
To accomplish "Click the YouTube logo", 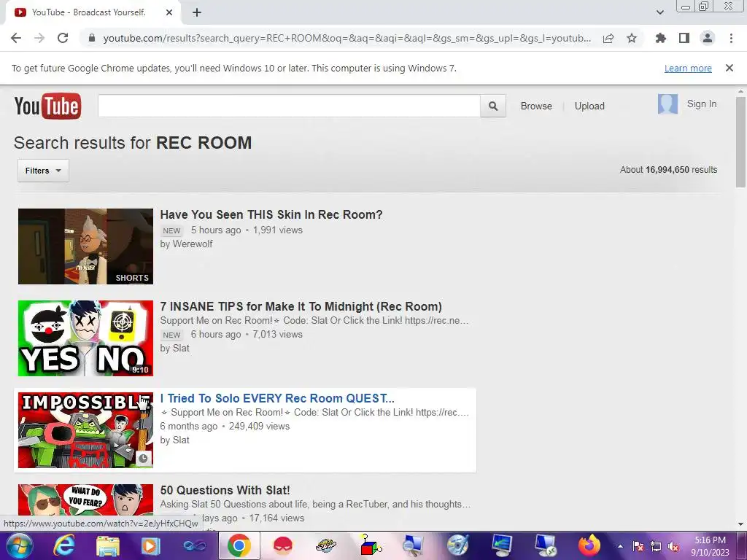I will (47, 106).
